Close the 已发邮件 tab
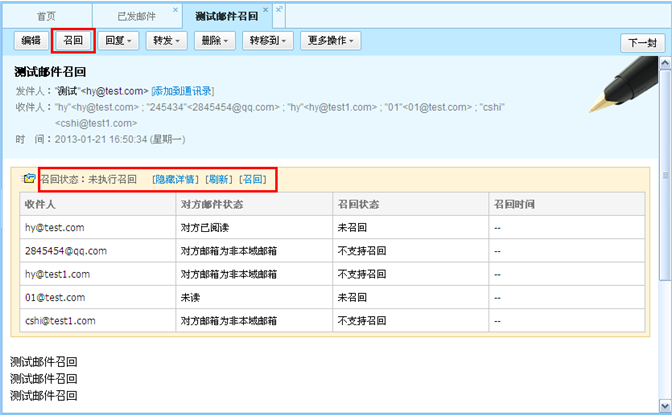The image size is (672, 415). (x=176, y=11)
